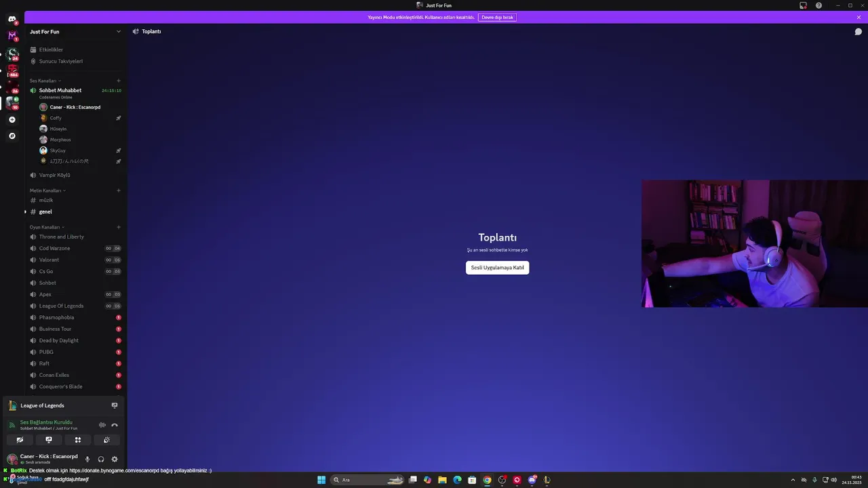Open Windows Start menu

click(321, 480)
